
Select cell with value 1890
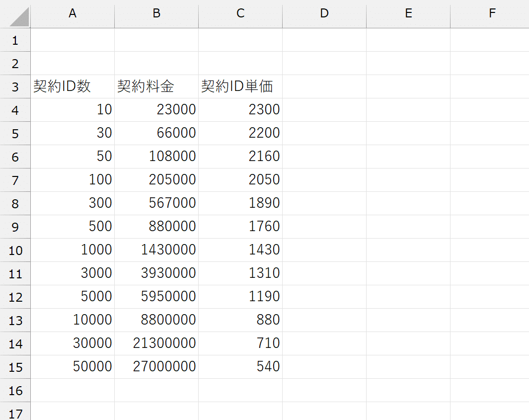coord(240,203)
